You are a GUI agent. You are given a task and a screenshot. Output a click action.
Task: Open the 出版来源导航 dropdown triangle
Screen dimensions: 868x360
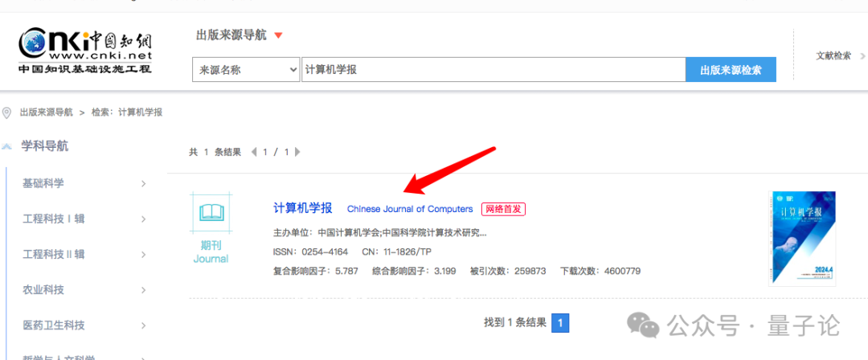coord(278,35)
